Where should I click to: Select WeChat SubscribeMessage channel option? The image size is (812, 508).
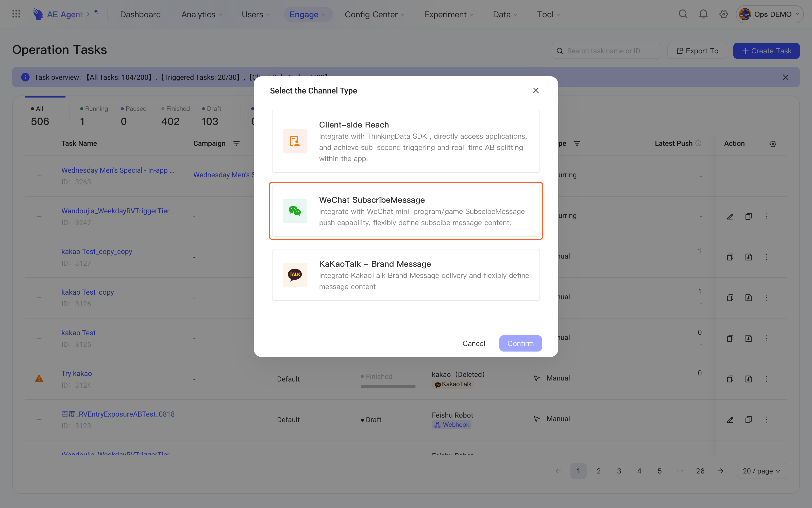point(406,211)
